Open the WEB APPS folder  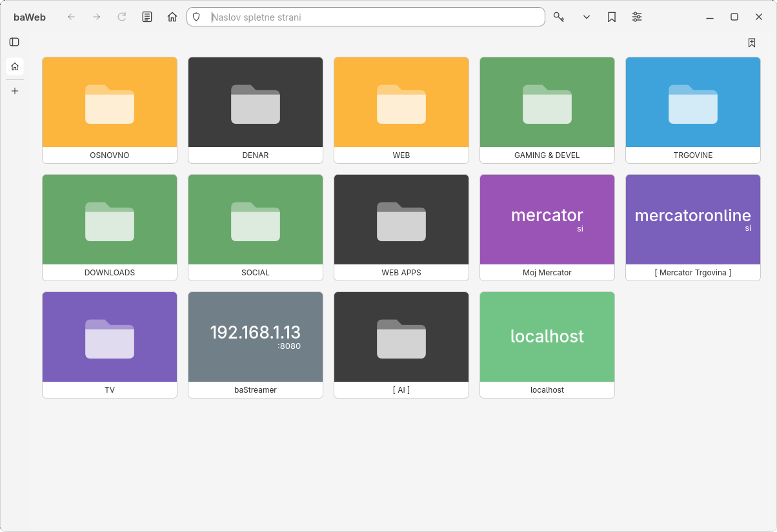coord(401,228)
